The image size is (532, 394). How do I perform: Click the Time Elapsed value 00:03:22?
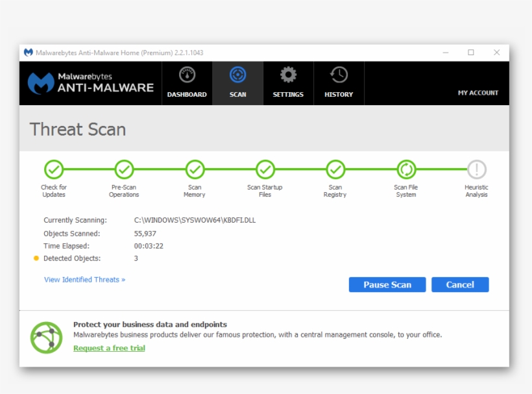(x=149, y=246)
